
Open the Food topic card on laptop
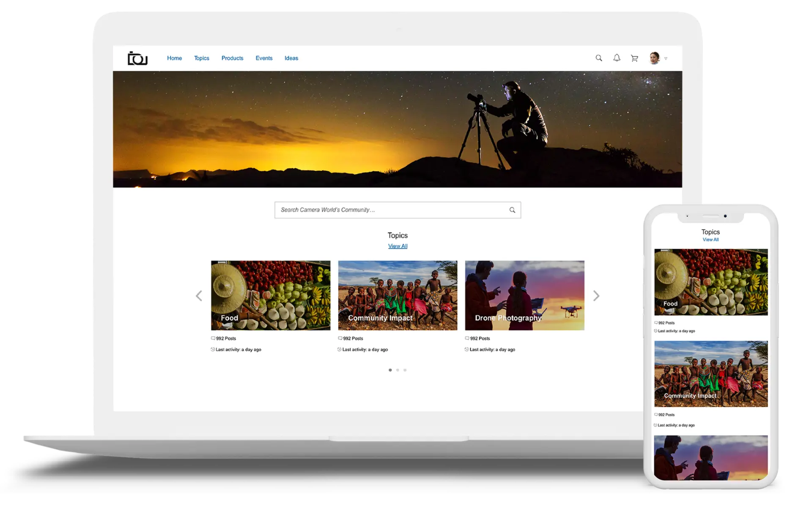click(271, 295)
